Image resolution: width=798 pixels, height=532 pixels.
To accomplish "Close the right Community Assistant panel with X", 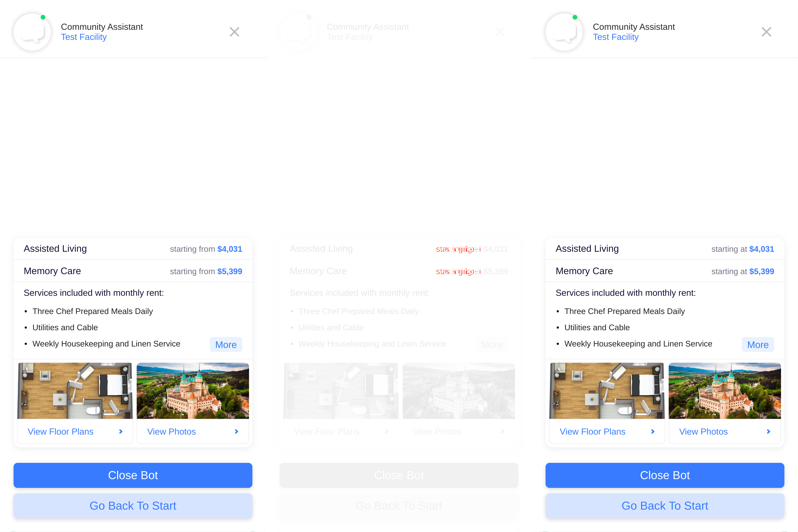I will point(766,32).
